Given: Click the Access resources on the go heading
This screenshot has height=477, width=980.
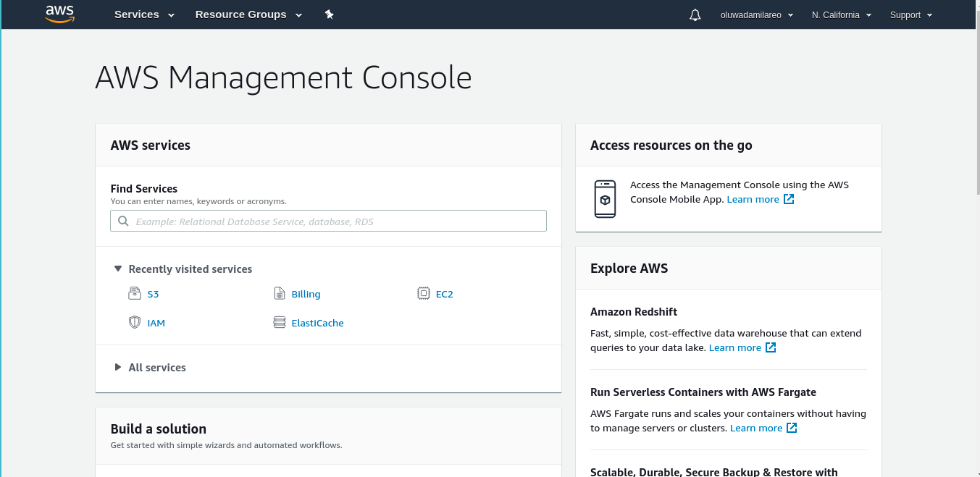Looking at the screenshot, I should coord(671,145).
